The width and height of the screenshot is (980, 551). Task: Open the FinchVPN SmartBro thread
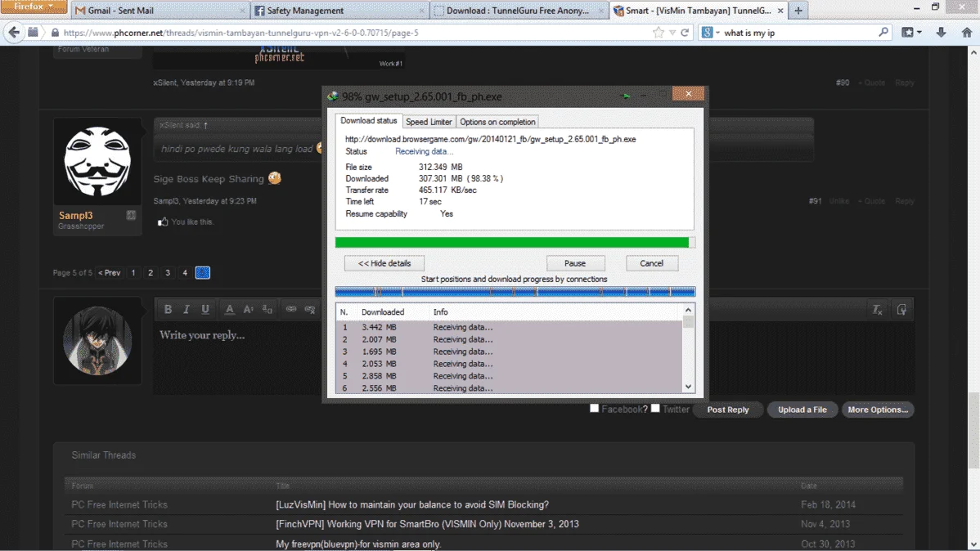click(x=428, y=524)
